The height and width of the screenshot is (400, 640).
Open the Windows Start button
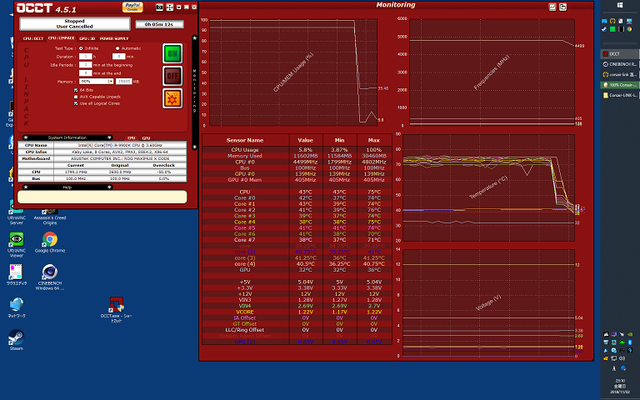pos(620,5)
